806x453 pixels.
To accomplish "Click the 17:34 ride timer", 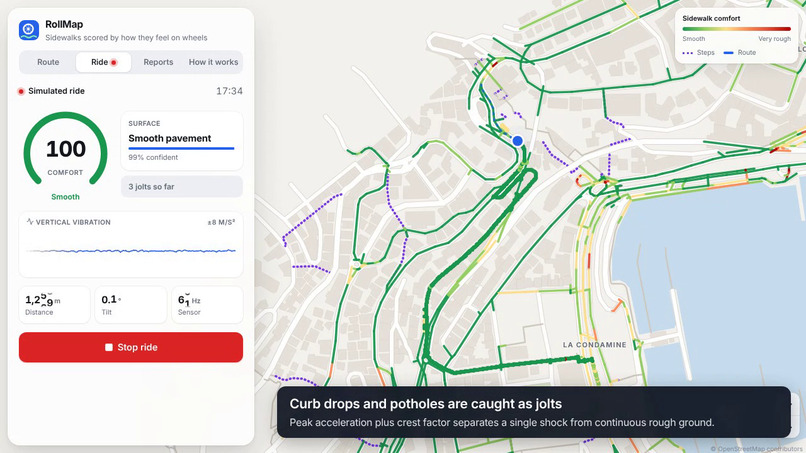I will (x=229, y=92).
